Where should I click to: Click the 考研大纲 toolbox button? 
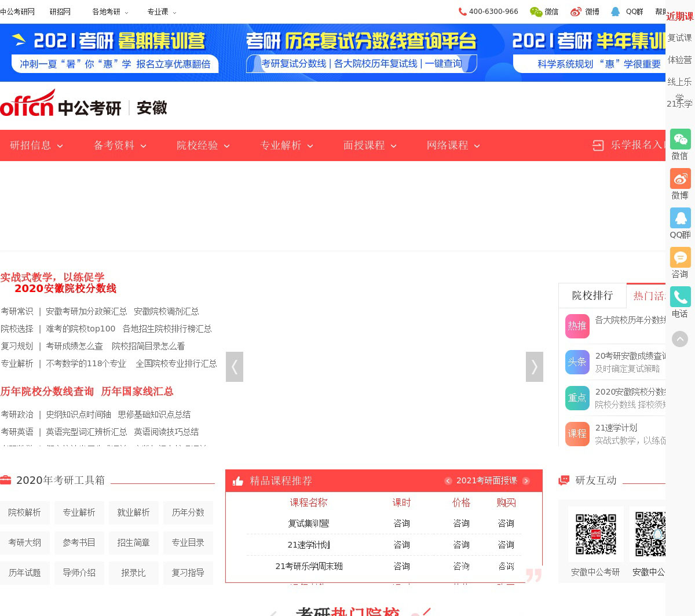coord(25,543)
